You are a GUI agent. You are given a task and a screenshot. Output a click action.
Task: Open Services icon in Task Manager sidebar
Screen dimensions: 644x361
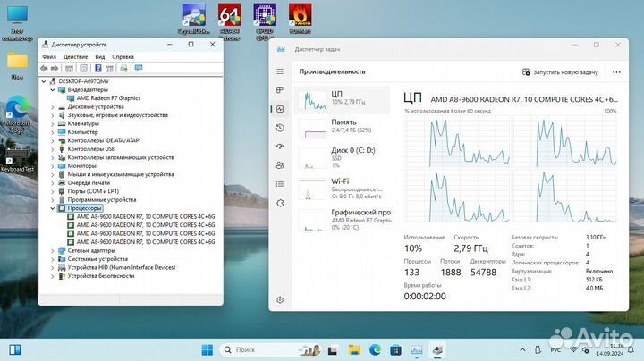pyautogui.click(x=280, y=203)
